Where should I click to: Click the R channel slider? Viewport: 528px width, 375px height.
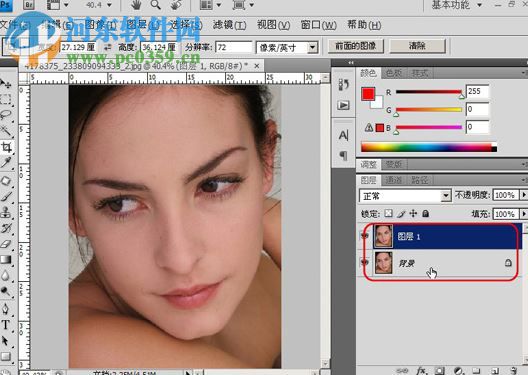point(429,92)
